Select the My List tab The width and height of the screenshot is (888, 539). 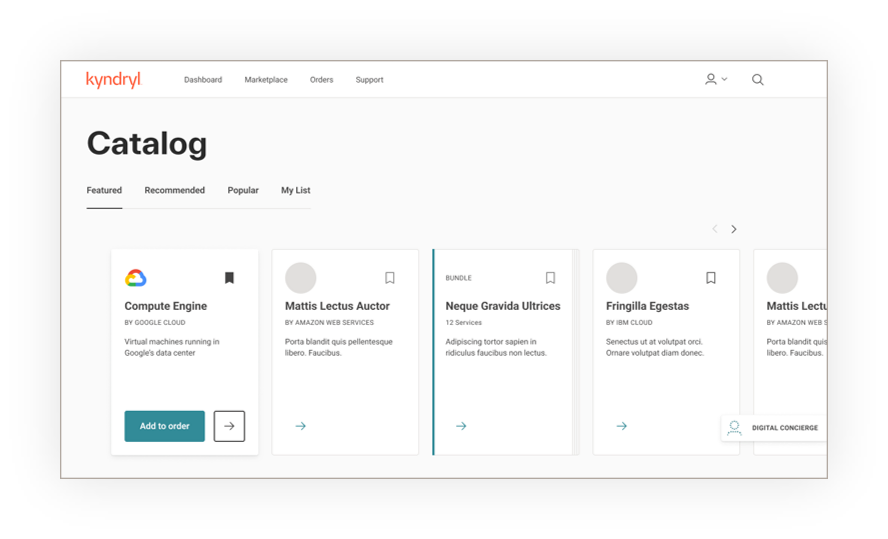coord(295,190)
